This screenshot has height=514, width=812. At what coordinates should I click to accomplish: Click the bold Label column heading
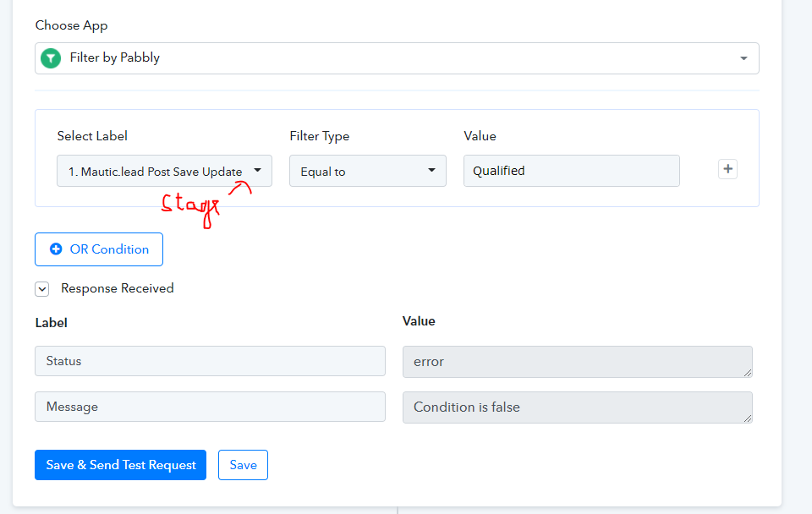52,322
